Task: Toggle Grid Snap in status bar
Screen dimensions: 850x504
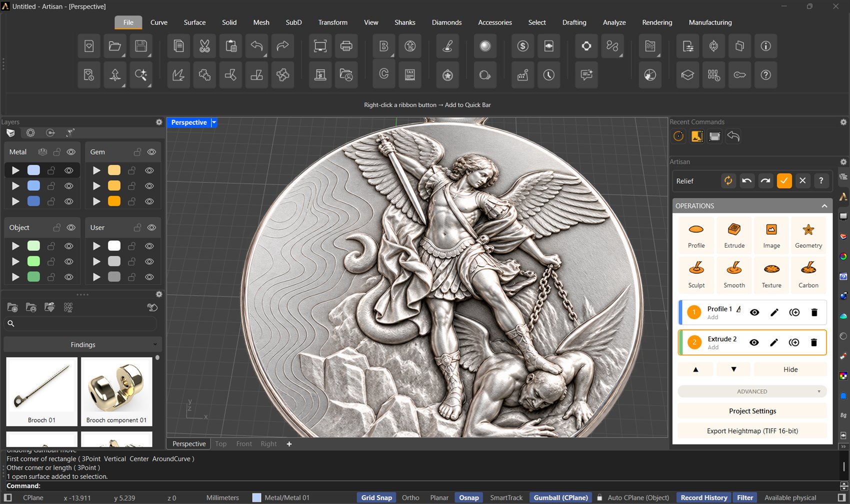Action: (376, 498)
